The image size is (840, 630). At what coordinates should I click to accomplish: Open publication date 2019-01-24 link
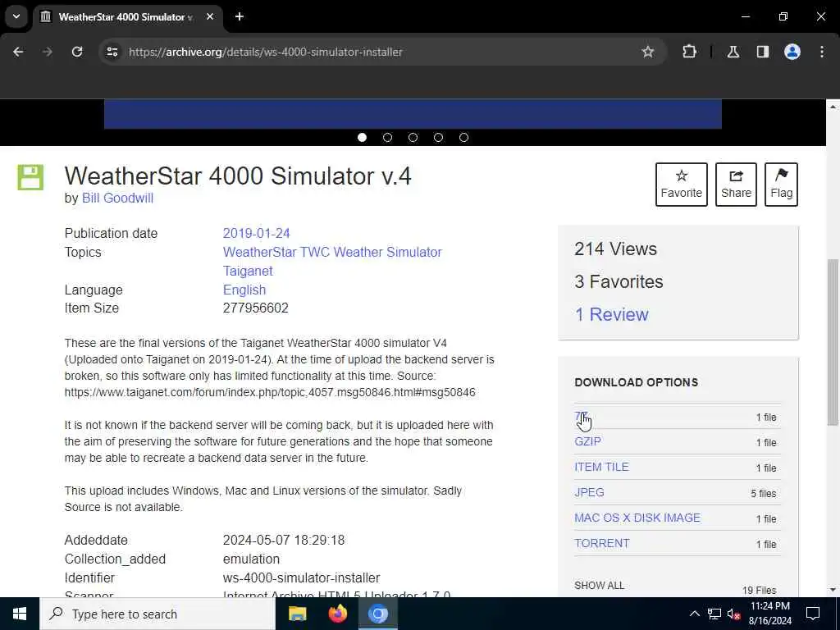tap(256, 234)
